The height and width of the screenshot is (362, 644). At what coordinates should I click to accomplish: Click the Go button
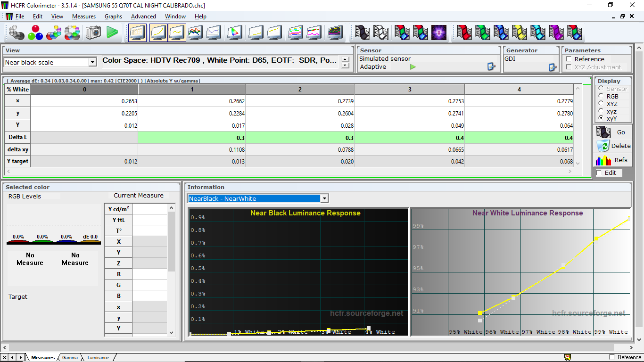pos(613,132)
